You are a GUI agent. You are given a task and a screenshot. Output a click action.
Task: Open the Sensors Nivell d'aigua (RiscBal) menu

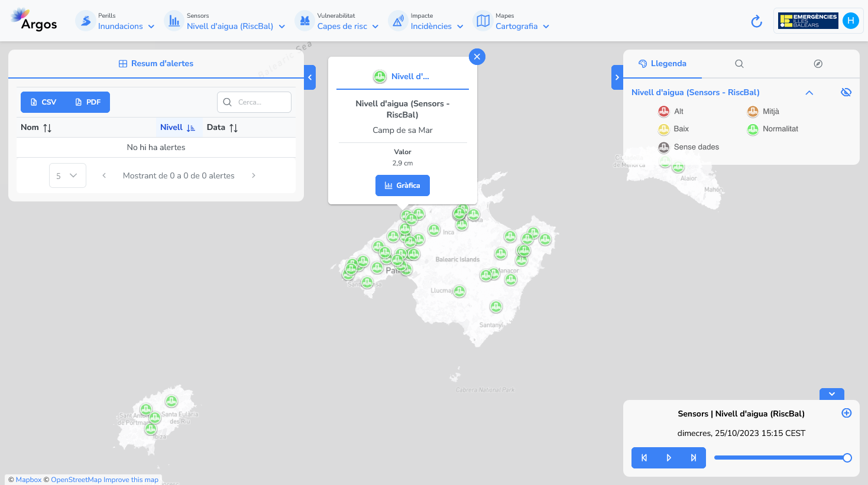click(225, 21)
